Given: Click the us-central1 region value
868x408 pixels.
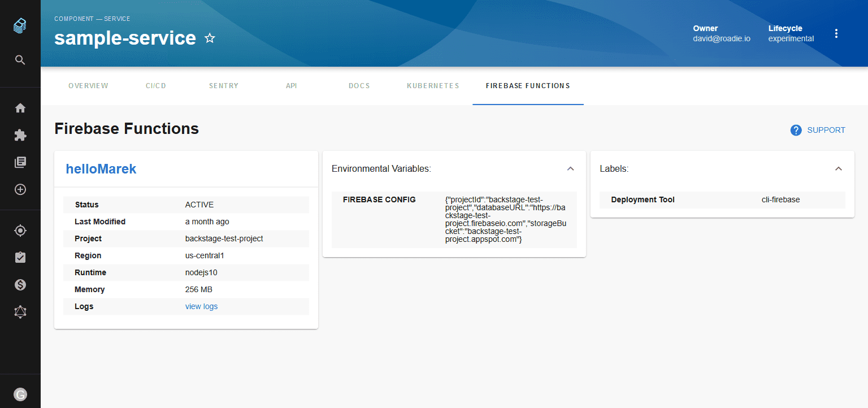Looking at the screenshot, I should [205, 255].
